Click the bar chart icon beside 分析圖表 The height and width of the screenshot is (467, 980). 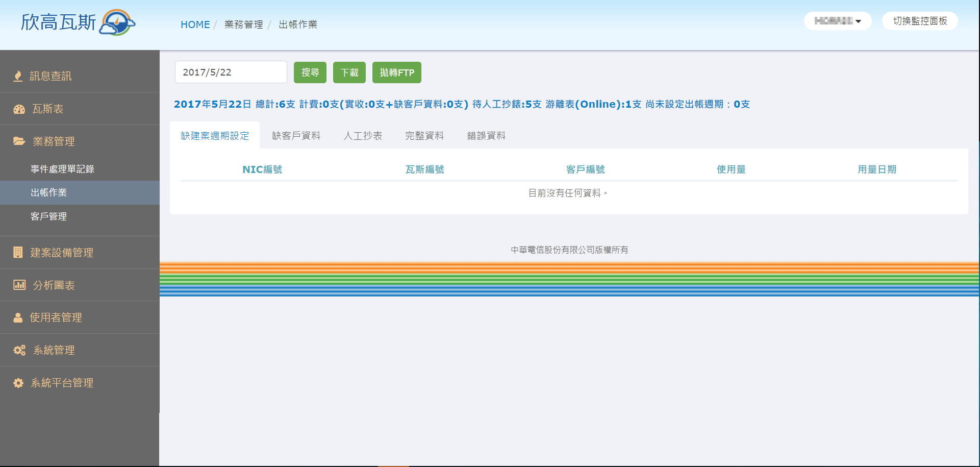19,285
